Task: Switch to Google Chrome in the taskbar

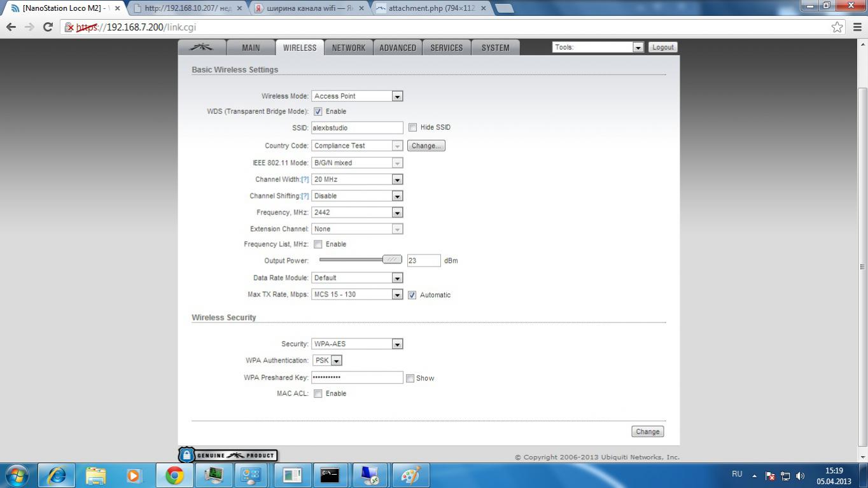Action: click(174, 475)
